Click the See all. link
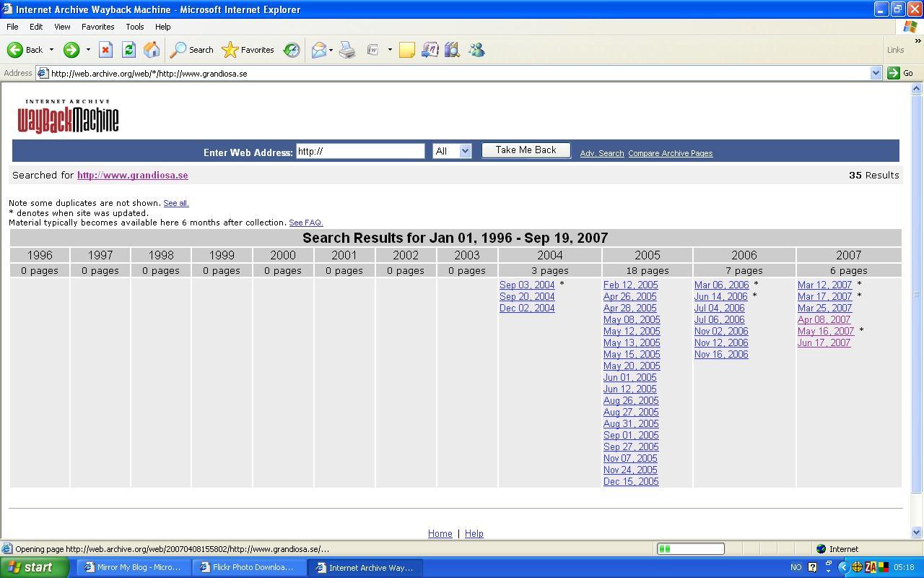The width and height of the screenshot is (924, 578). [176, 203]
